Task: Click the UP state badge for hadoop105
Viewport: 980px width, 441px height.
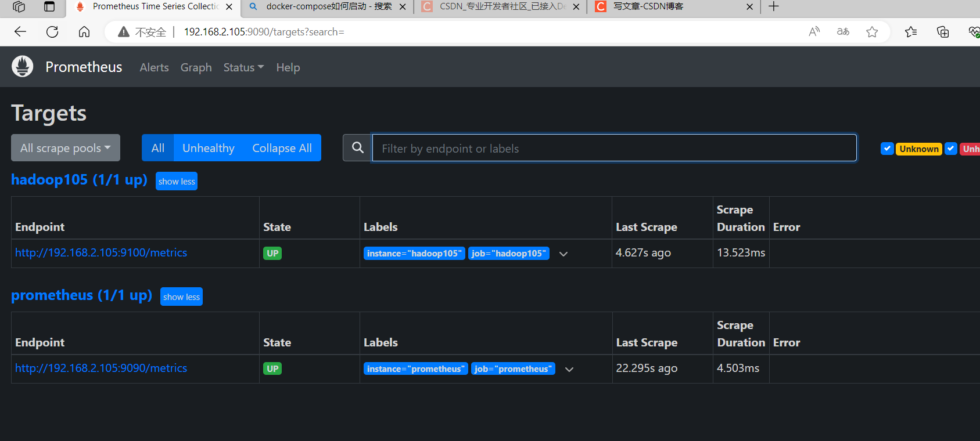Action: (272, 253)
